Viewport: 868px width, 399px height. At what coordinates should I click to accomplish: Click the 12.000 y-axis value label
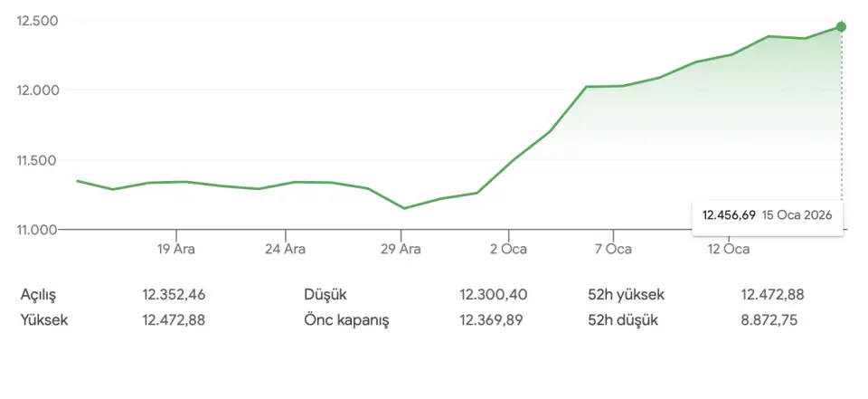pyautogui.click(x=38, y=90)
